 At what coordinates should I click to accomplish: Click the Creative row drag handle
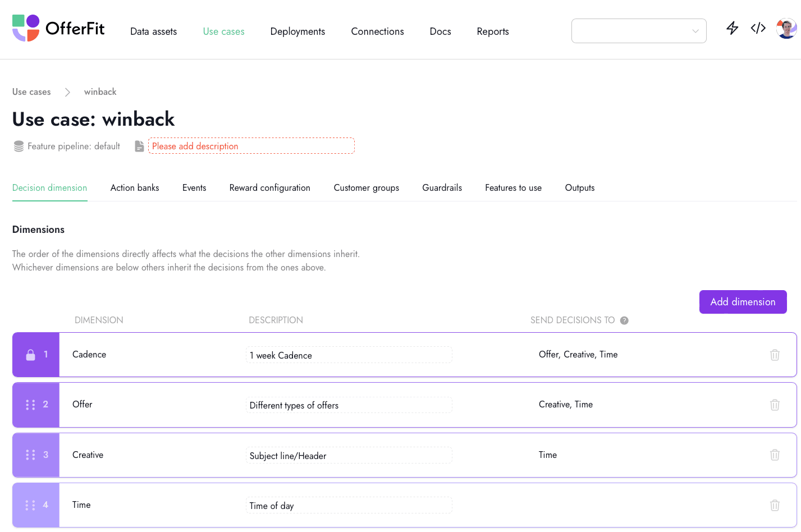(30, 455)
